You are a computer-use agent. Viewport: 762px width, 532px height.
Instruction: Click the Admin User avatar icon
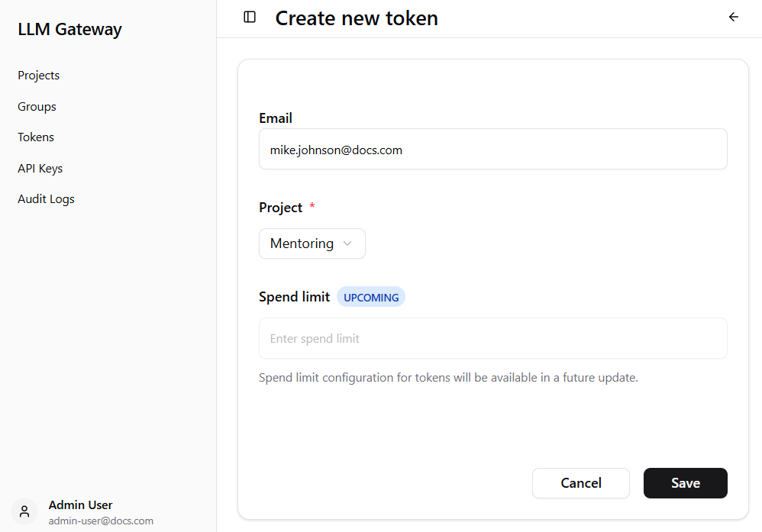pyautogui.click(x=24, y=511)
